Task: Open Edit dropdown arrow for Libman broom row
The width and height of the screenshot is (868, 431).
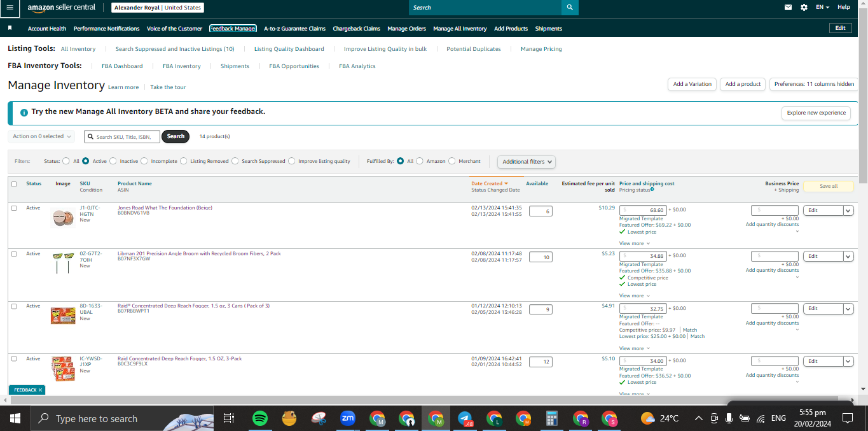Action: (x=848, y=256)
